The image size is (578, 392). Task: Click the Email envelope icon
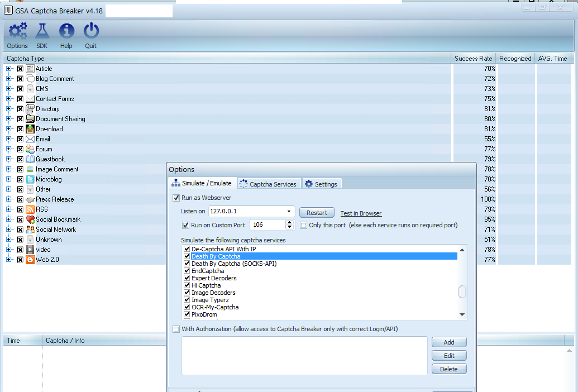(x=30, y=139)
